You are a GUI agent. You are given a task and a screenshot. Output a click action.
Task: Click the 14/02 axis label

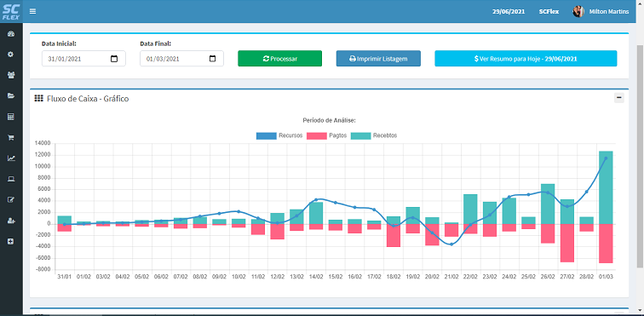pyautogui.click(x=316, y=277)
